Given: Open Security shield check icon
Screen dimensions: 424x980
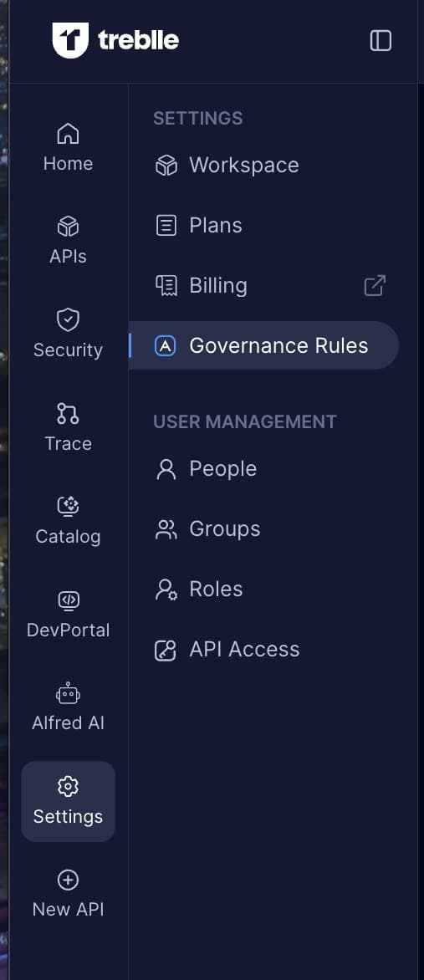Looking at the screenshot, I should [x=68, y=320].
